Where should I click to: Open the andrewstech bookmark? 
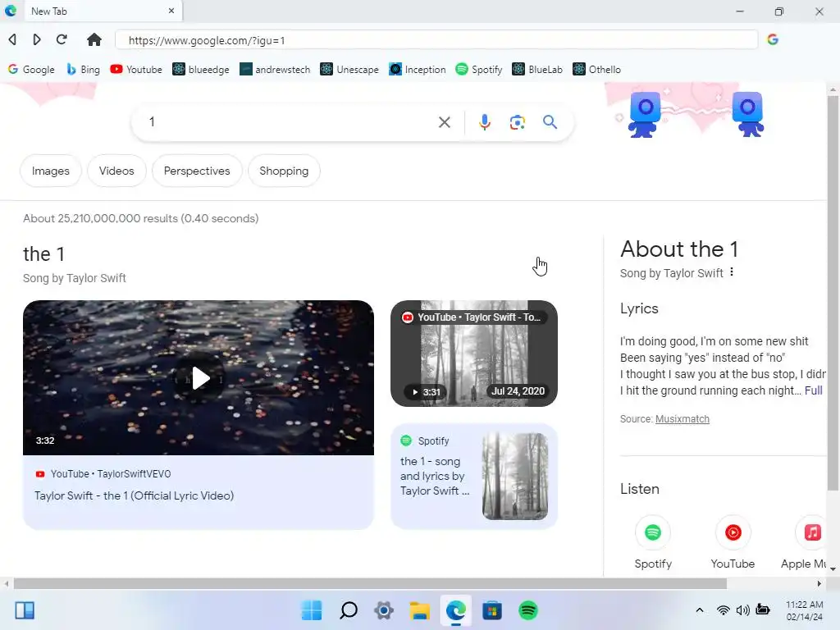point(275,70)
